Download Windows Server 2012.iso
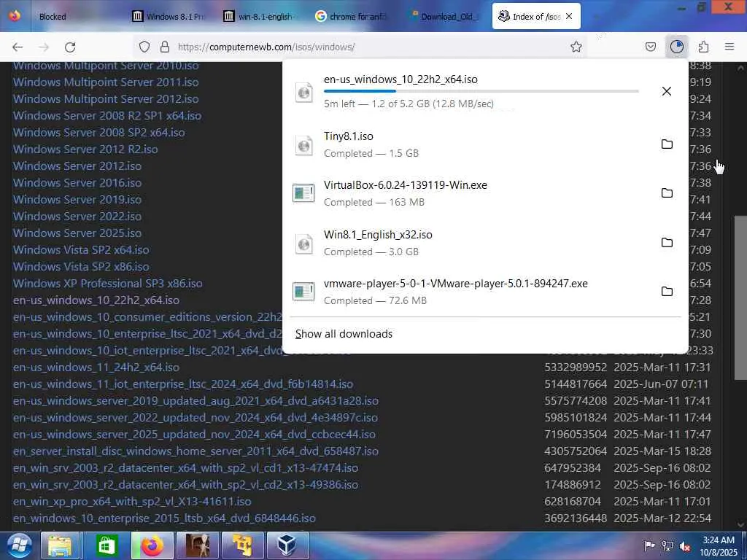Screen dimensions: 747x560 [x=77, y=166]
